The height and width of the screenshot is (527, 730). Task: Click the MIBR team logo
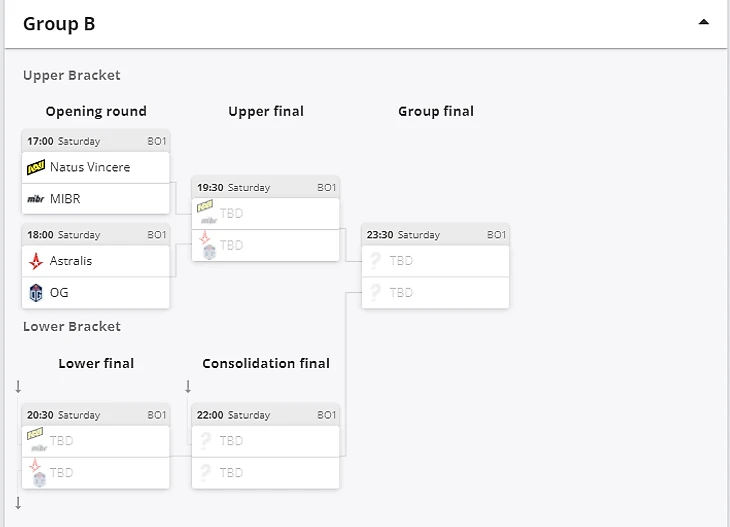click(36, 199)
